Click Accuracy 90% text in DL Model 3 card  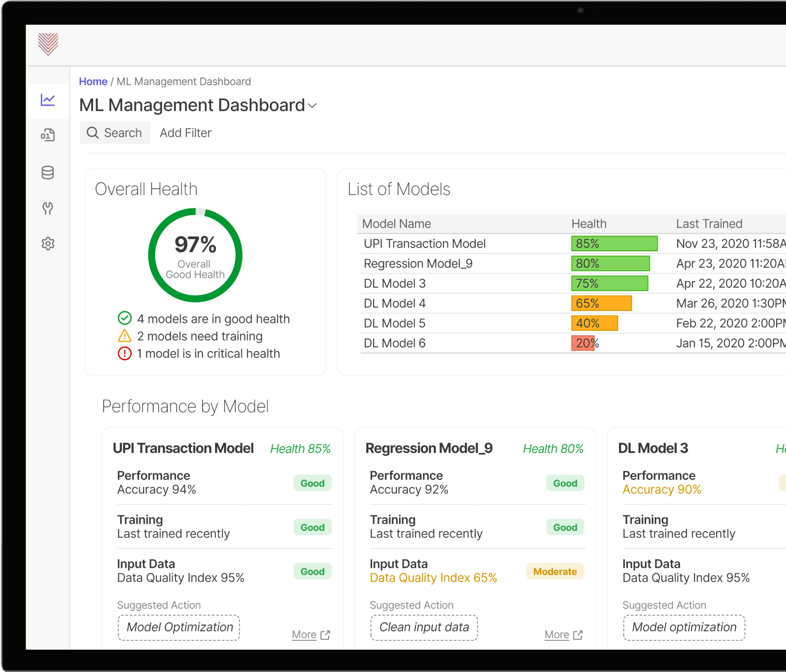tap(662, 489)
